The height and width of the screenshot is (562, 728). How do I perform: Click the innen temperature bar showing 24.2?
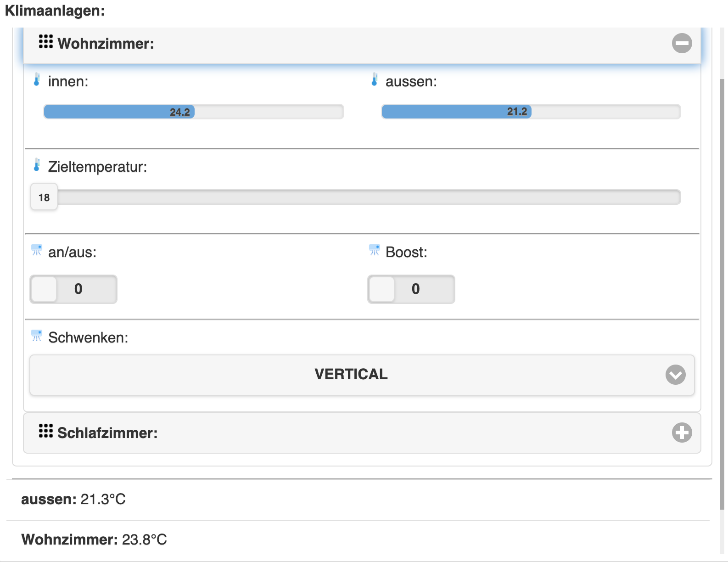pos(194,112)
